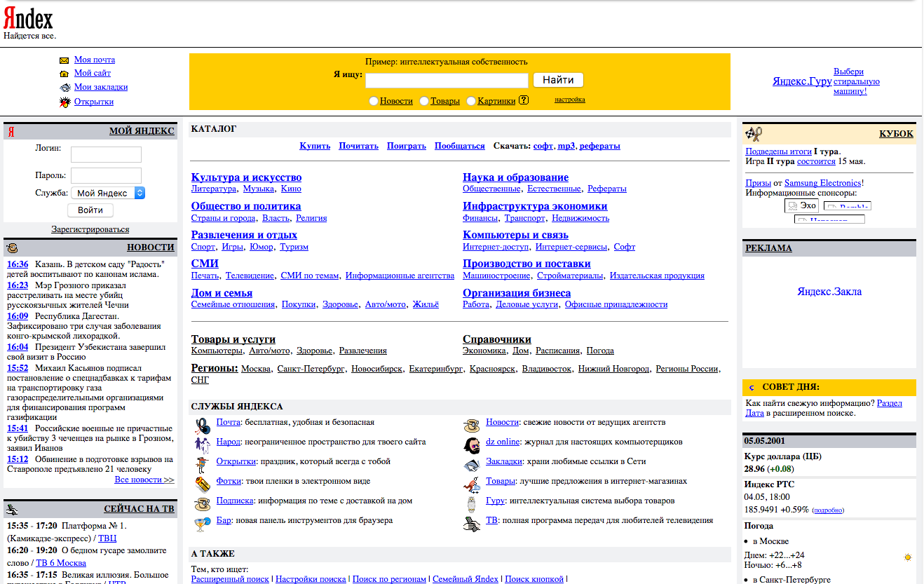The width and height of the screenshot is (924, 584).
Task: Click the search query input field
Action: click(x=447, y=81)
